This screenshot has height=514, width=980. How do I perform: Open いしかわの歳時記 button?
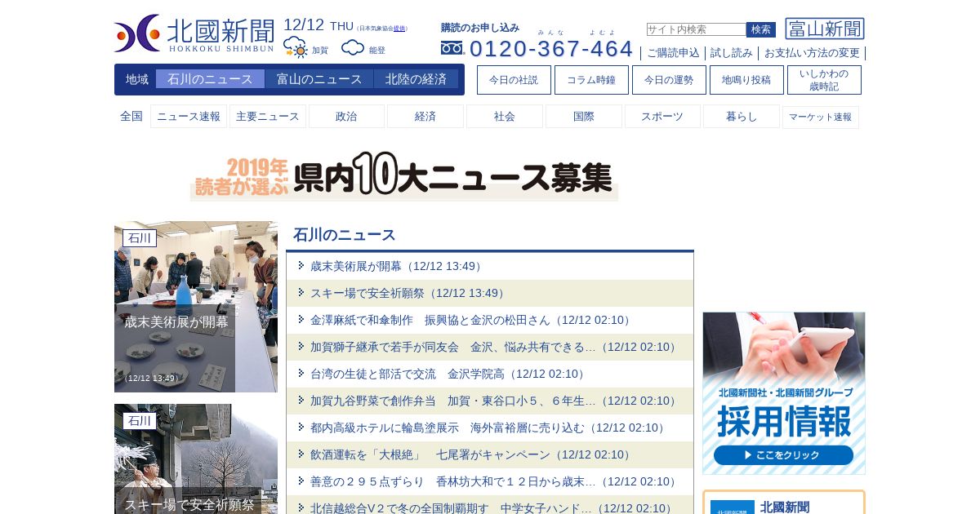pyautogui.click(x=824, y=80)
